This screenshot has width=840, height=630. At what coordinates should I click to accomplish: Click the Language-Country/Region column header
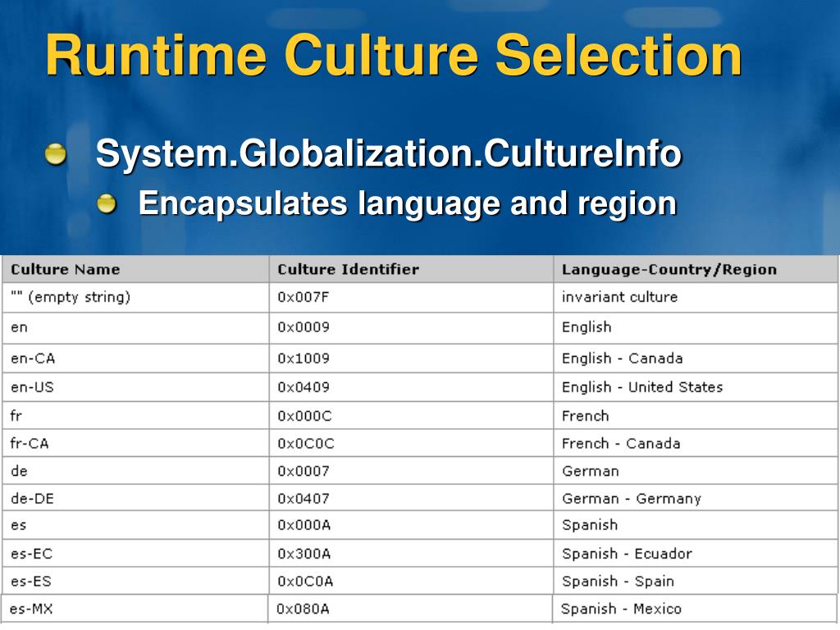pos(696,269)
